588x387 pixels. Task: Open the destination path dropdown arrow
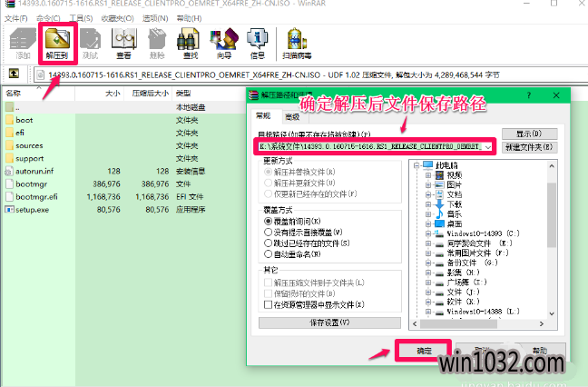point(489,145)
